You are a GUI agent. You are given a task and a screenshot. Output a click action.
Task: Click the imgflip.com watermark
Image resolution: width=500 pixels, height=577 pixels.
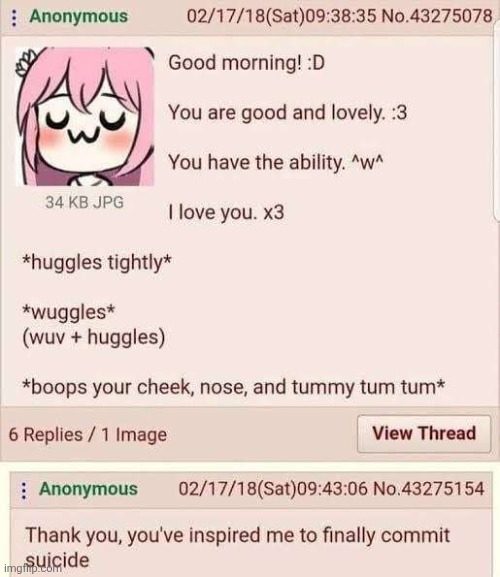tap(32, 568)
